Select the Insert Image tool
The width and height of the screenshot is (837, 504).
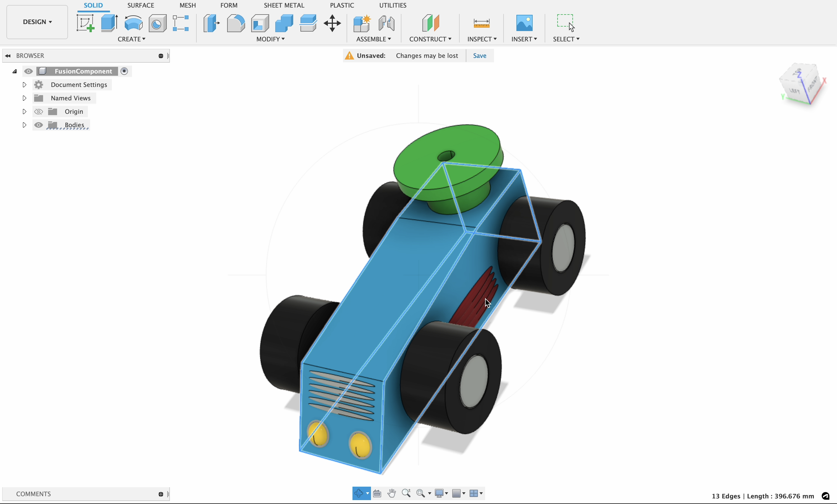click(x=524, y=23)
